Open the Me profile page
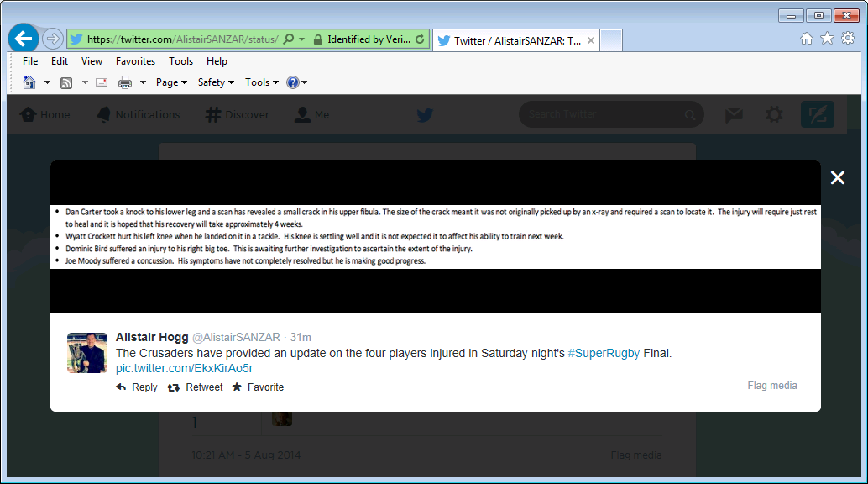Image resolution: width=868 pixels, height=484 pixels. coord(311,115)
